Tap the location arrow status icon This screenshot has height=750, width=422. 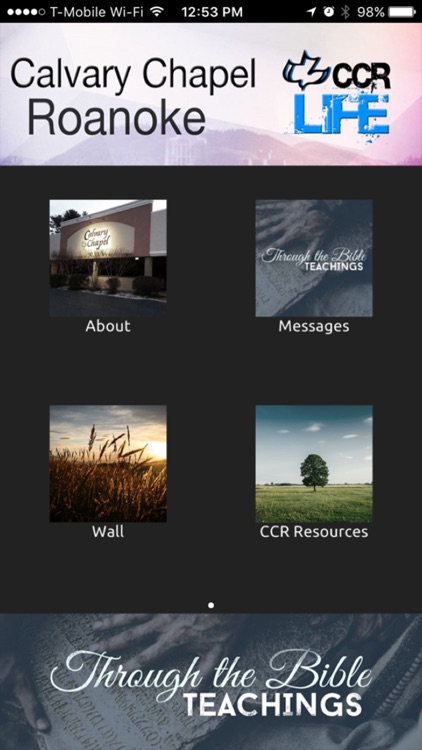click(x=312, y=11)
